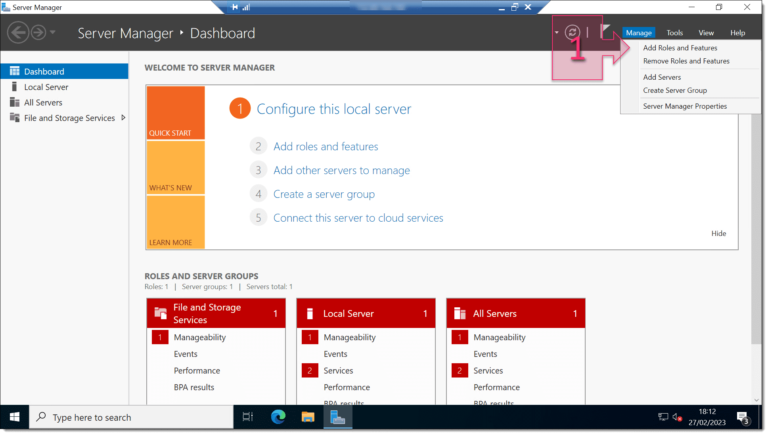Open Events in Local Server tile
Image resolution: width=768 pixels, height=435 pixels.
[335, 354]
